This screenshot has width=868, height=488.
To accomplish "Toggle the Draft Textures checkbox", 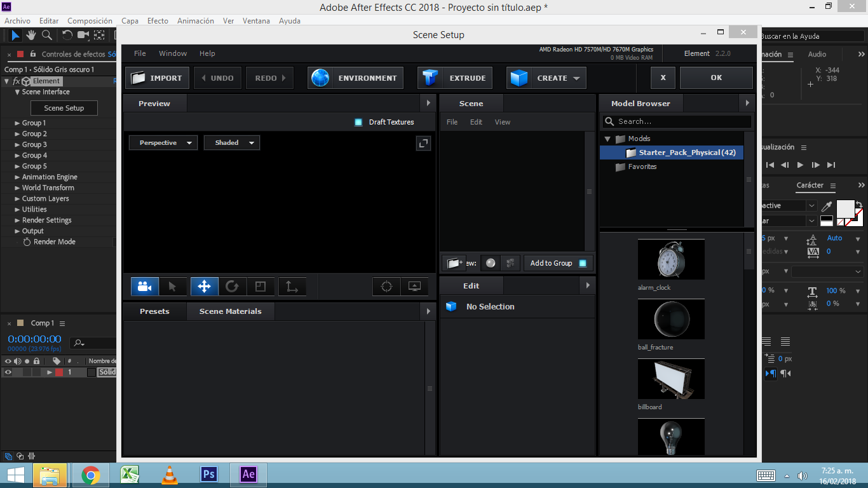I will tap(358, 122).
